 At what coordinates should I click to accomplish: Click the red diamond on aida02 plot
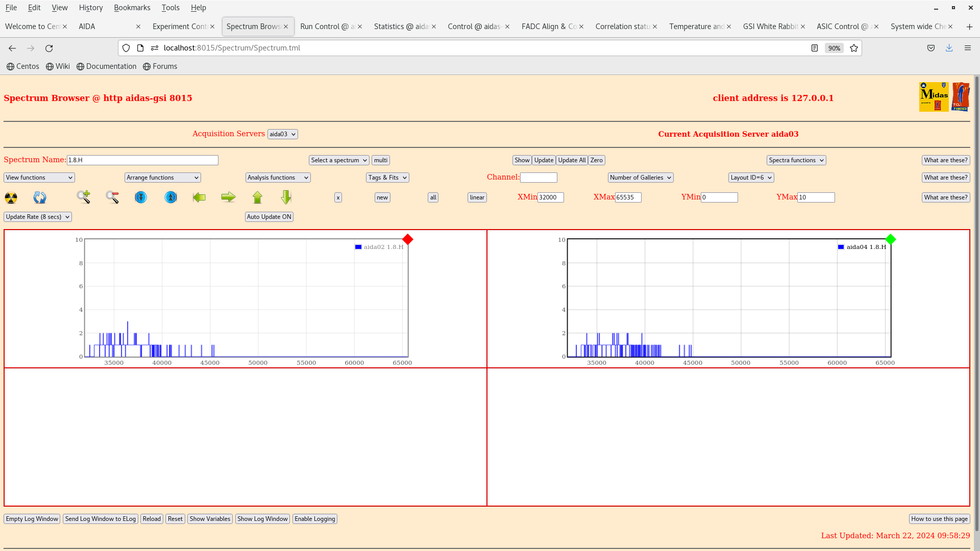tap(407, 239)
